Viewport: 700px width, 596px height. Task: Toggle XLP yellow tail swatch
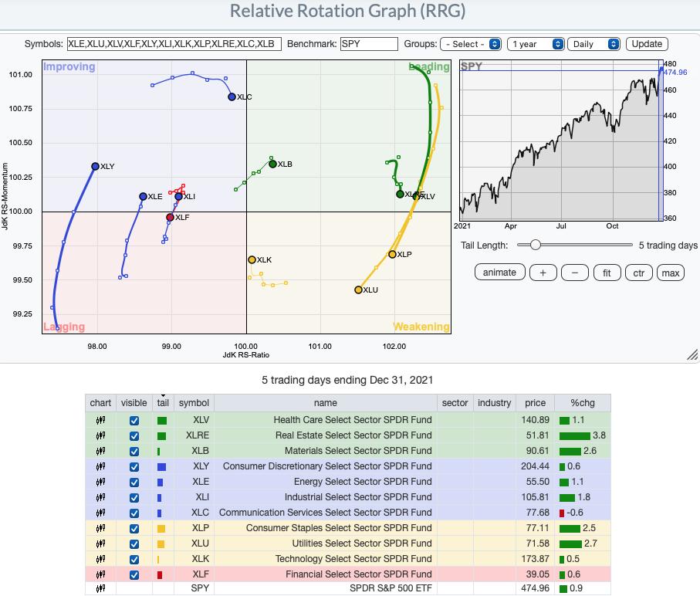click(161, 529)
